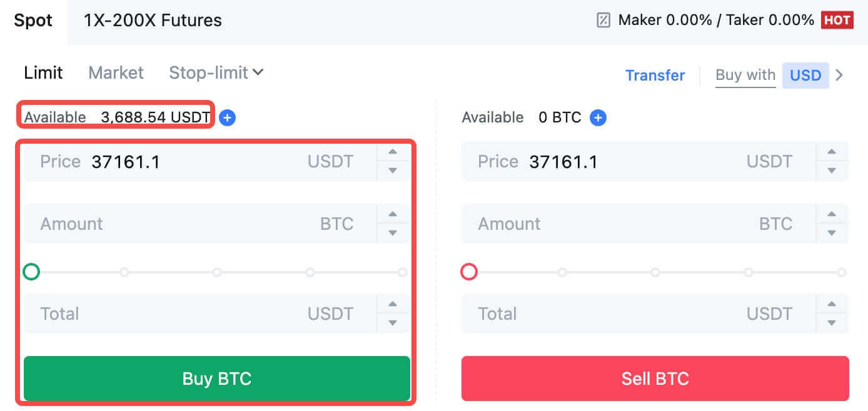868x411 pixels.
Task: Expand the chevron beside Buy with USD
Action: coord(840,75)
